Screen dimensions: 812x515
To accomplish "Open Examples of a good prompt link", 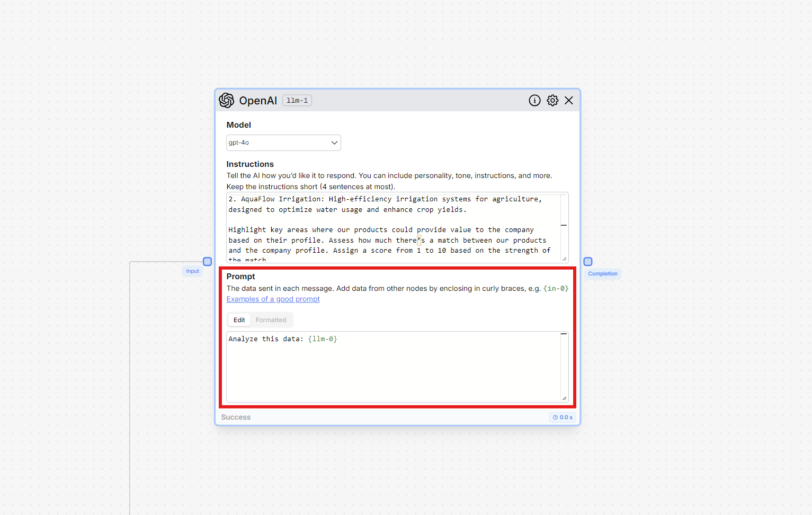I will pos(273,299).
